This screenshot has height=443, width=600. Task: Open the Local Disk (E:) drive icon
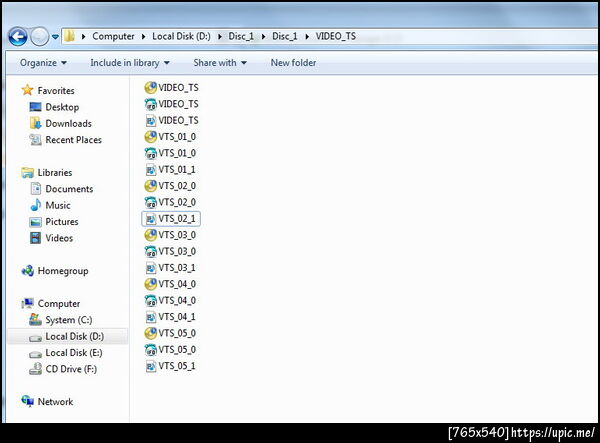[x=35, y=353]
